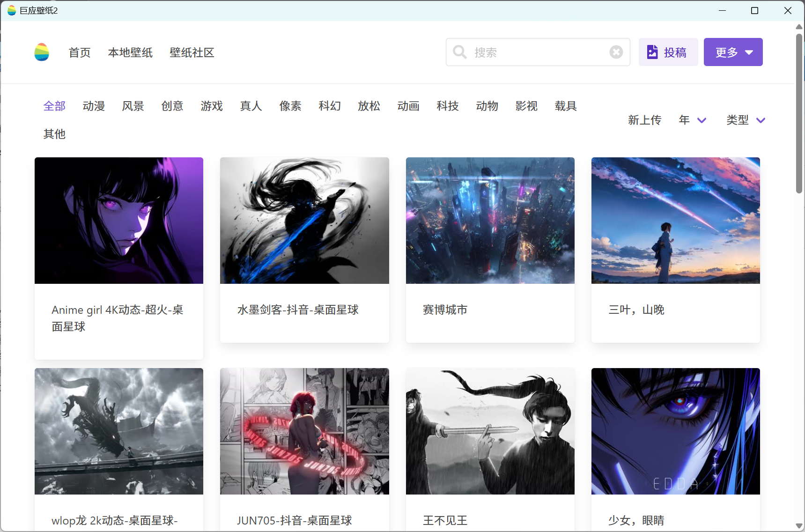The width and height of the screenshot is (805, 532).
Task: Click the 投稿 upload button
Action: (668, 52)
